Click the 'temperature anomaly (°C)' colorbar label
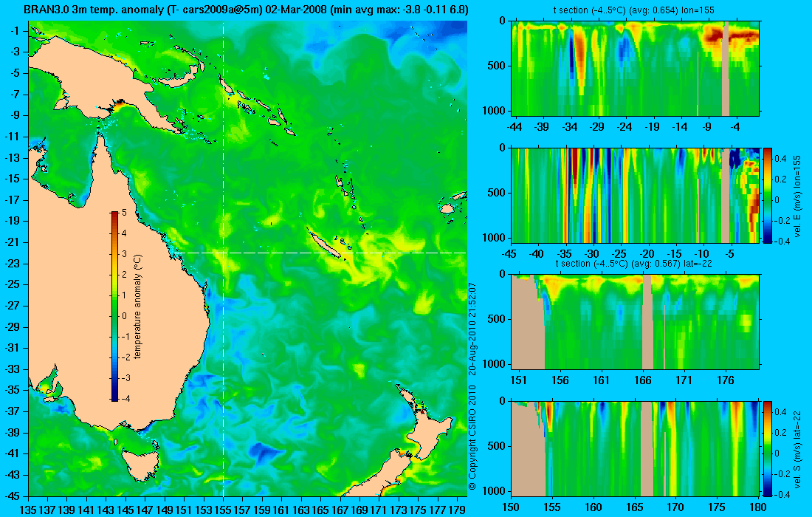The width and height of the screenshot is (812, 517). tap(137, 307)
